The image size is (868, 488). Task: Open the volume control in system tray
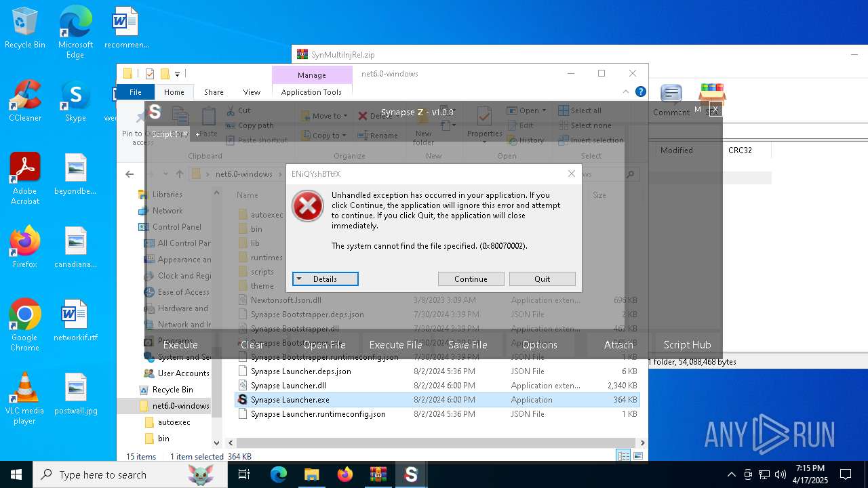click(x=781, y=474)
